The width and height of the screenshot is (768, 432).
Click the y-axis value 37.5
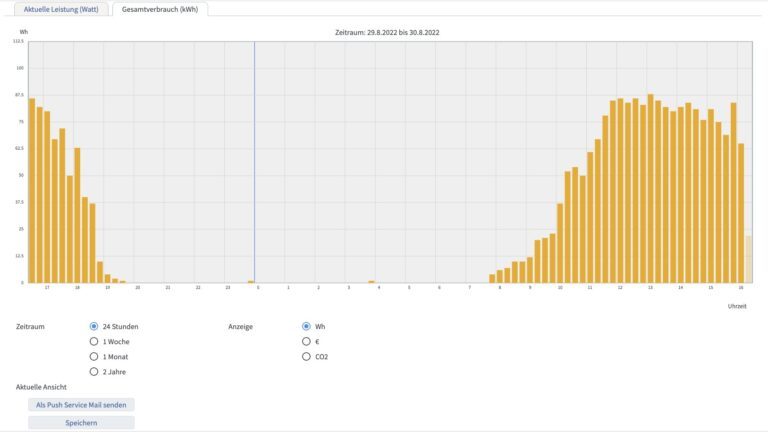(x=20, y=202)
